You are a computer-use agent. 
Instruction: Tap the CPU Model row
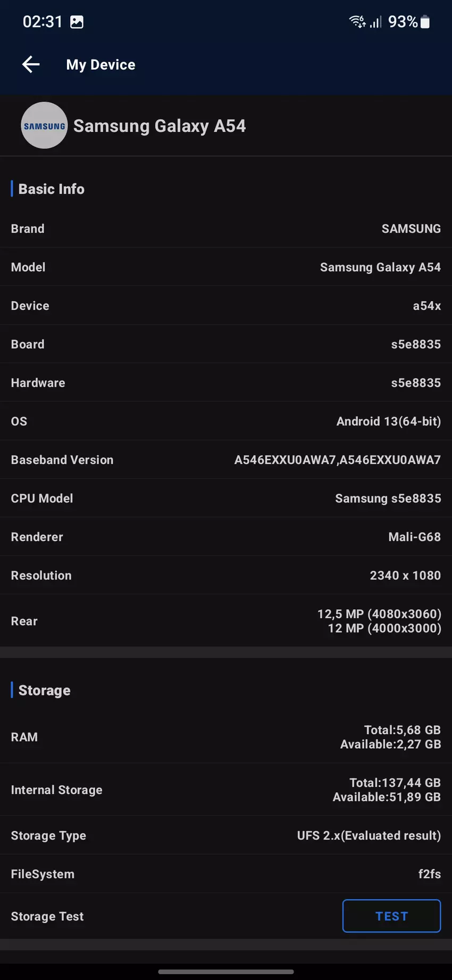tap(226, 499)
